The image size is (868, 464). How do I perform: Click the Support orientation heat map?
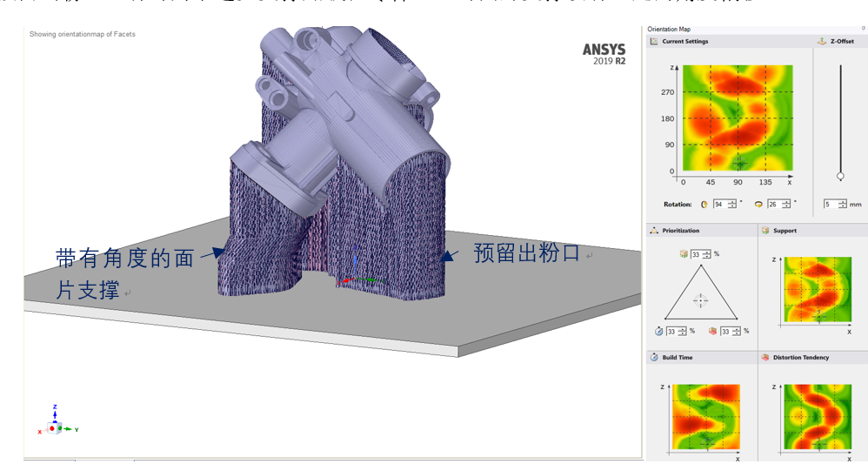818,290
